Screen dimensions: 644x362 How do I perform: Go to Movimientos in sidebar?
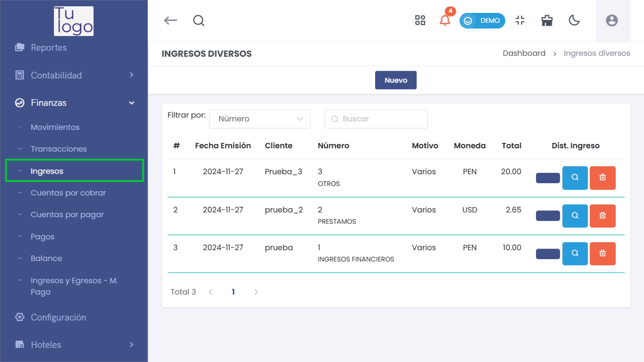tap(55, 127)
